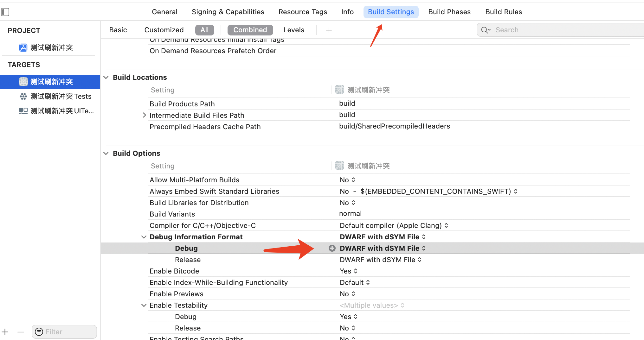Click the Customized filter button
The height and width of the screenshot is (340, 644).
[164, 30]
